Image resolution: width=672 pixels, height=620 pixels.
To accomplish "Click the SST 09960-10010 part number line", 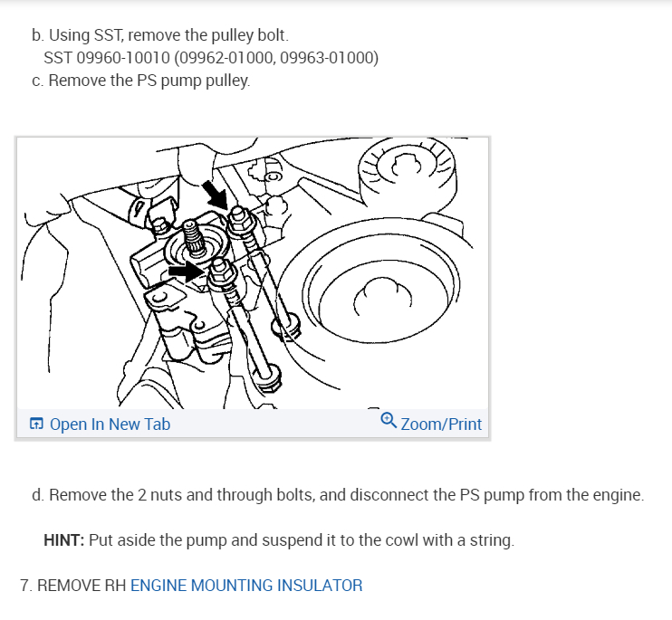I will [x=211, y=58].
